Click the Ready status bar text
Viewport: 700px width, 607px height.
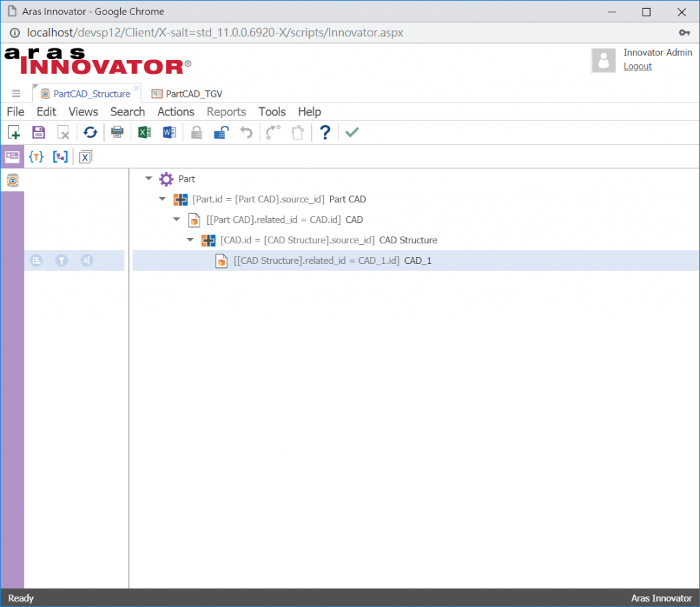(x=21, y=598)
